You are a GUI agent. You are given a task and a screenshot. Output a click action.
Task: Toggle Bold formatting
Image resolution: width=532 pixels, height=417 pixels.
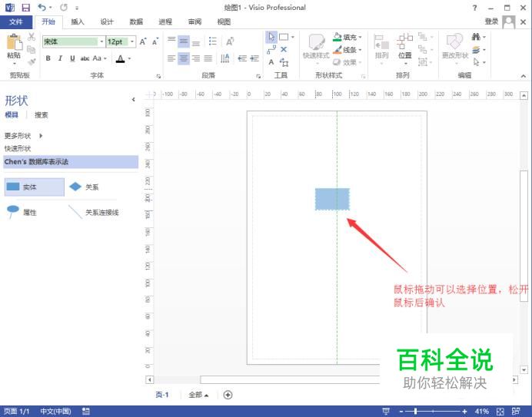click(48, 58)
